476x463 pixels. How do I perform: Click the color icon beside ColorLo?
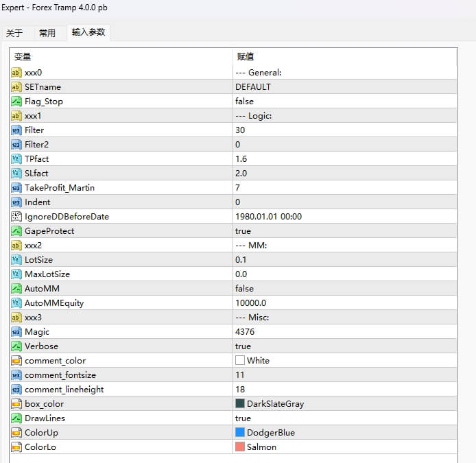point(16,447)
